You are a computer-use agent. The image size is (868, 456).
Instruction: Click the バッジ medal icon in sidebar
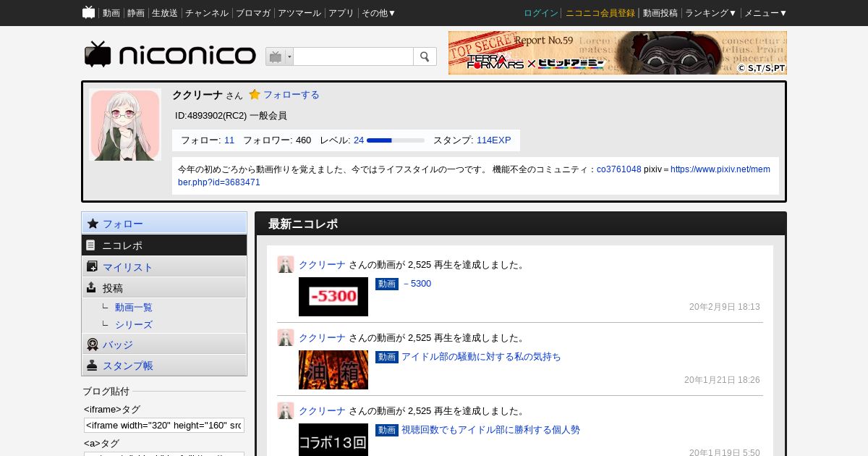92,345
